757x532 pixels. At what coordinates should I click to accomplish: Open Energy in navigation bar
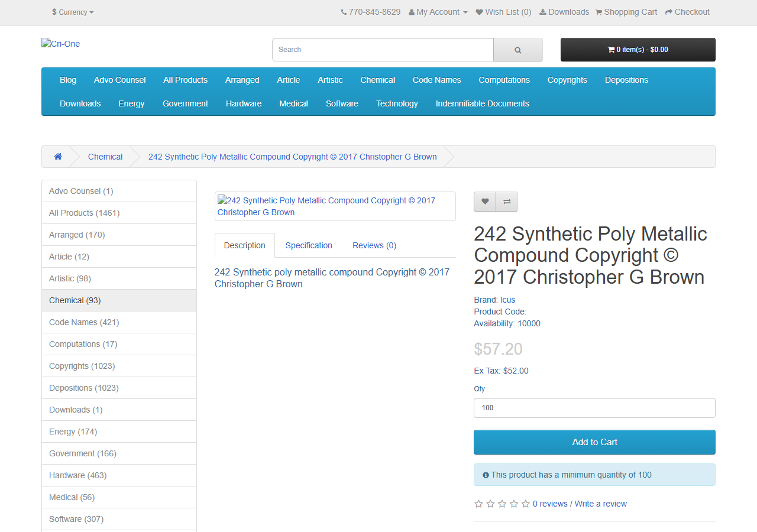click(x=131, y=103)
